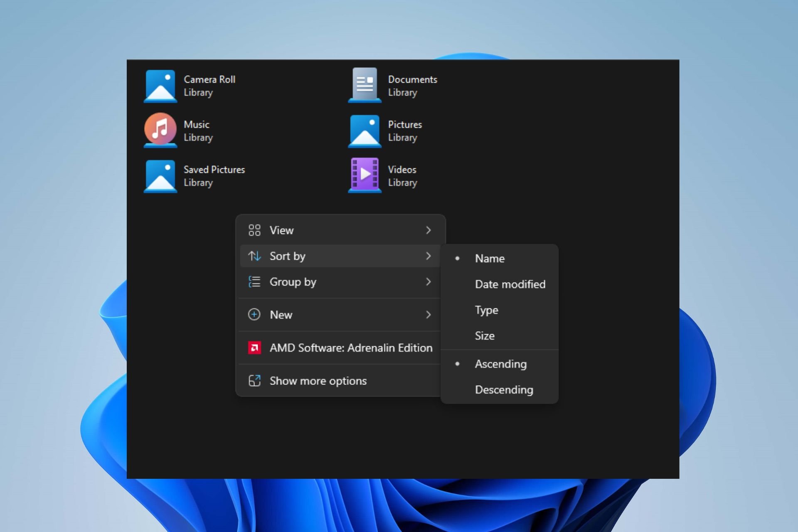
Task: Select Group by from context menu
Action: point(340,281)
